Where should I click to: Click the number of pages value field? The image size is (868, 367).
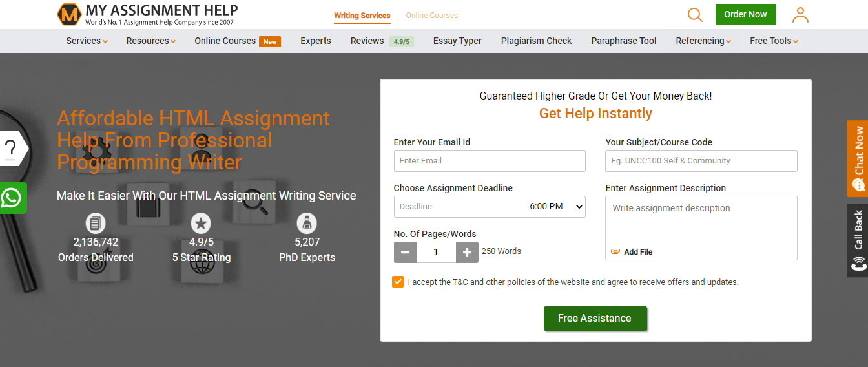436,252
